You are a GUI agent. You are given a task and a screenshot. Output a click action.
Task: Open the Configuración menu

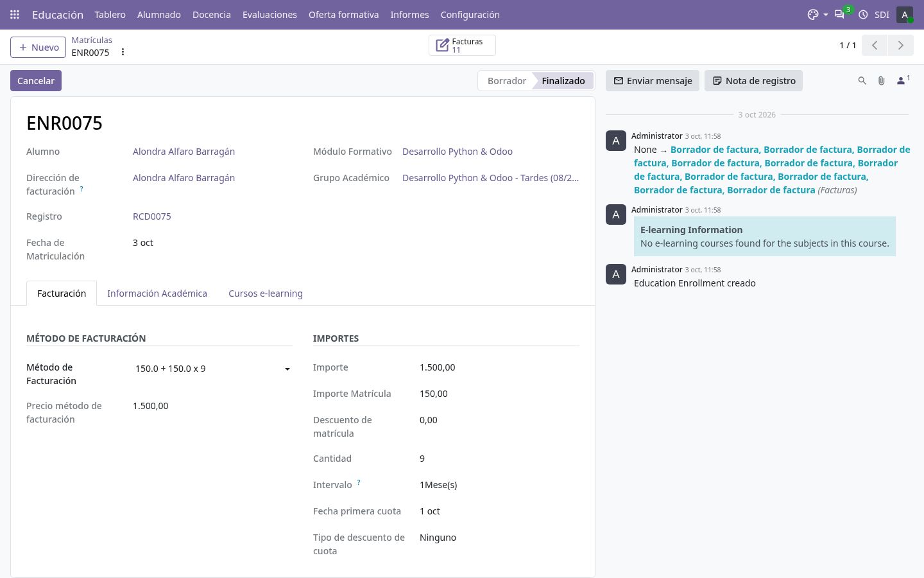[x=470, y=15]
